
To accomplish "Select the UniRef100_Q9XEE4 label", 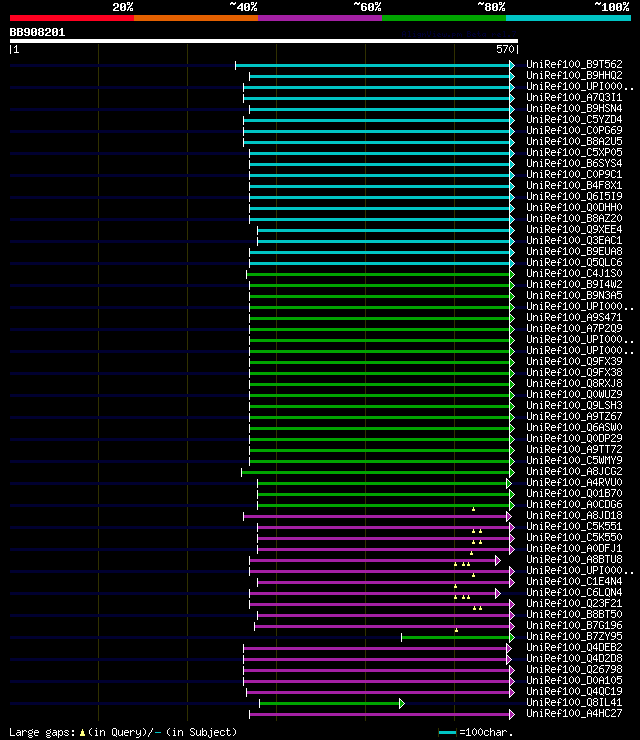I will (574, 229).
